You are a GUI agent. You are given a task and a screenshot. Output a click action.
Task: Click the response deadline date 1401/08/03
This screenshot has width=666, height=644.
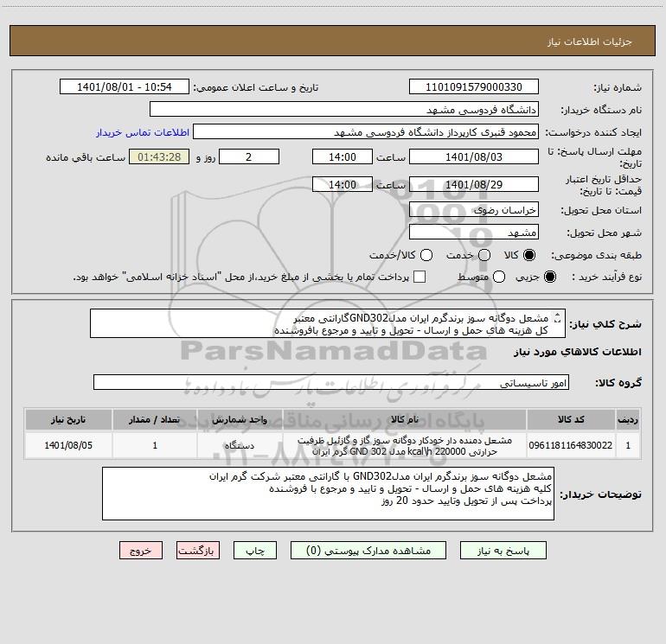coord(474,157)
